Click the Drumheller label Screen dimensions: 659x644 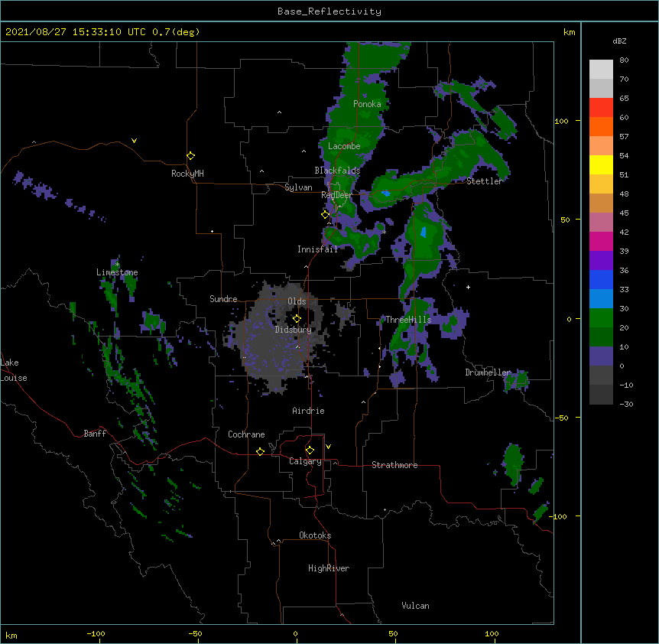[x=488, y=372]
